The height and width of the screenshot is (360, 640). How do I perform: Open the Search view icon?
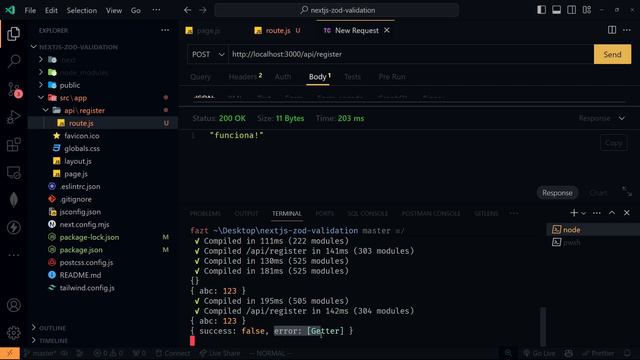coord(13,61)
